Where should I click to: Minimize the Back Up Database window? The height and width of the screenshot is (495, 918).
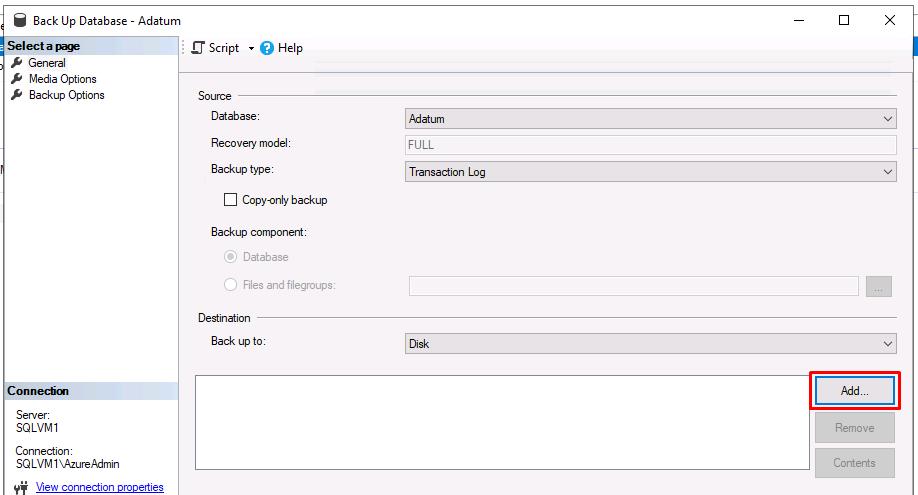[x=799, y=21]
